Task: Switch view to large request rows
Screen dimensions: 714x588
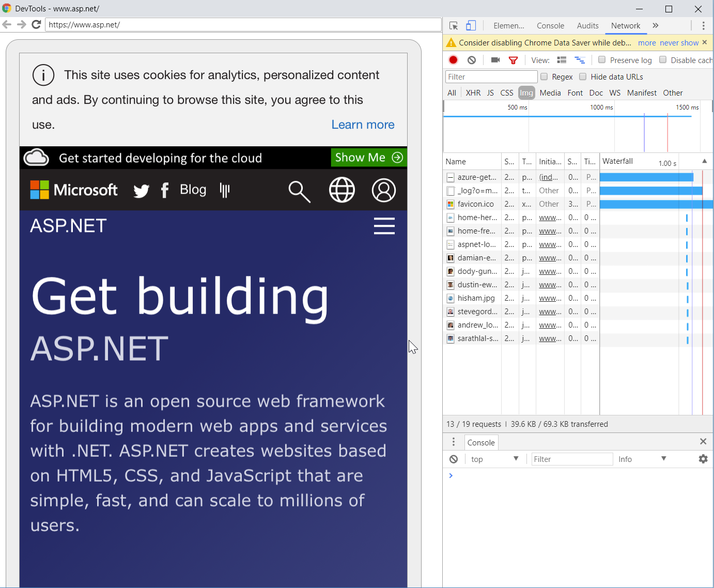Action: [x=562, y=60]
